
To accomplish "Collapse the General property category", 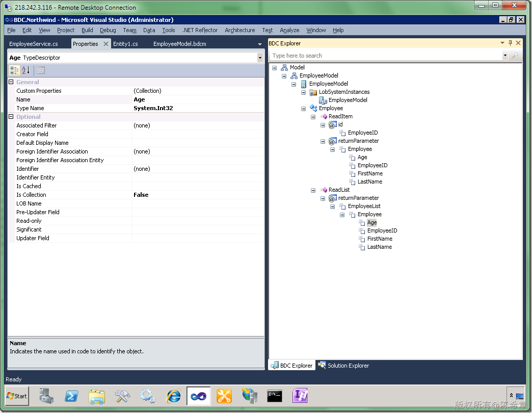I will tap(11, 82).
